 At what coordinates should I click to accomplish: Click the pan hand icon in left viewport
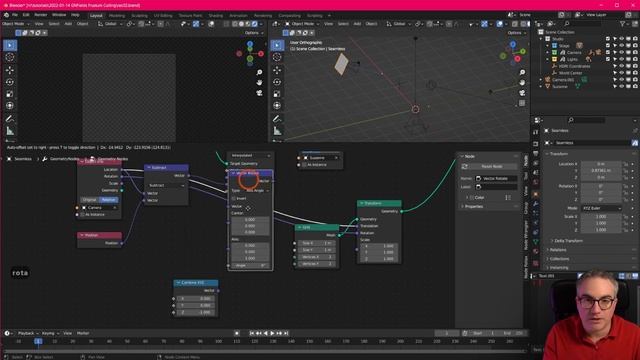tap(259, 82)
